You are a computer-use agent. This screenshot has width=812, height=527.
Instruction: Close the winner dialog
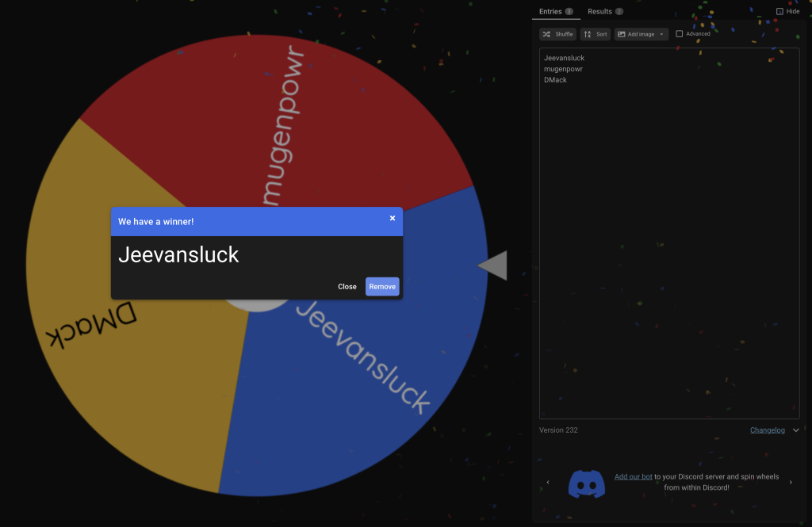[x=347, y=286]
